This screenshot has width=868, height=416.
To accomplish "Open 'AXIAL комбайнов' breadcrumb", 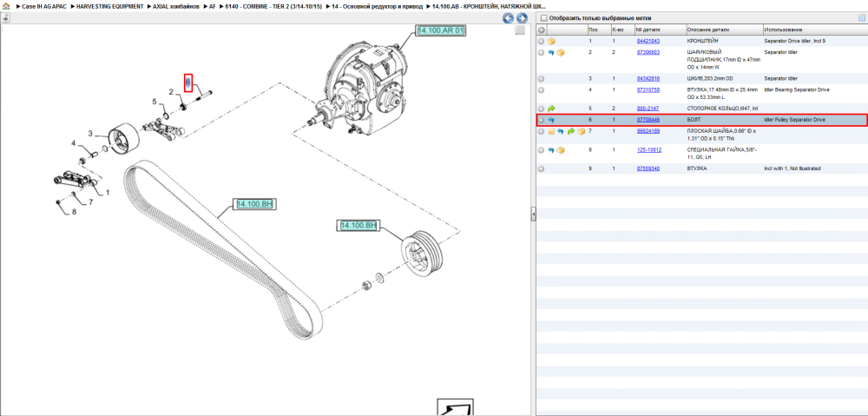I will pos(175,6).
